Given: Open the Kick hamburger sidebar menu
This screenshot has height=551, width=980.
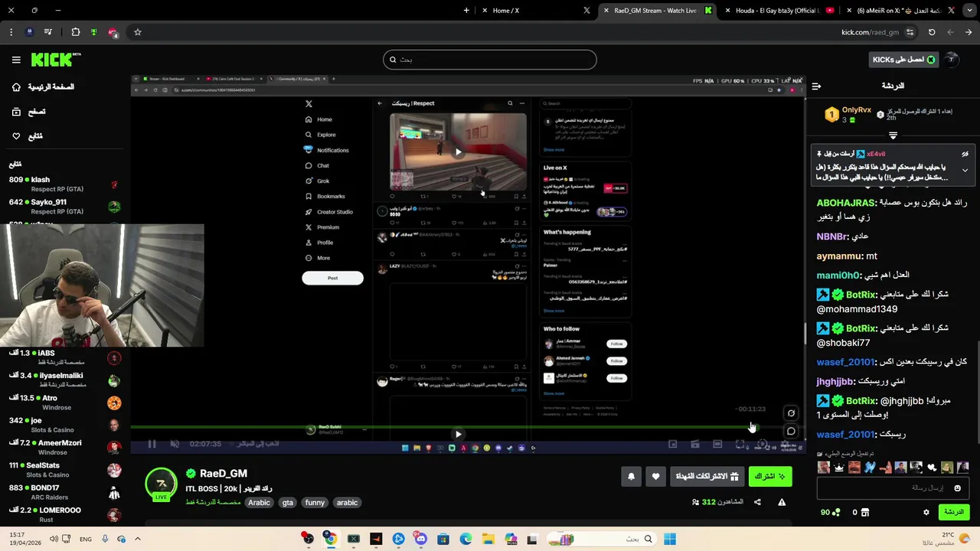Looking at the screenshot, I should [16, 60].
